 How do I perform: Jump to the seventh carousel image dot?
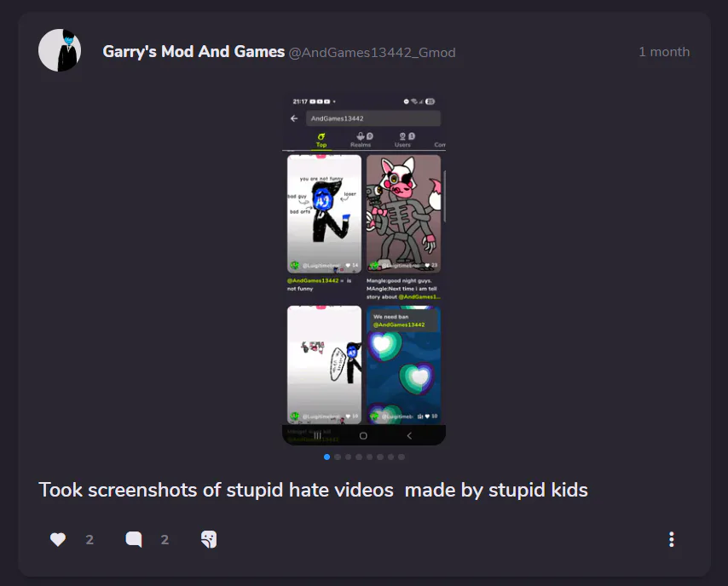(391, 457)
